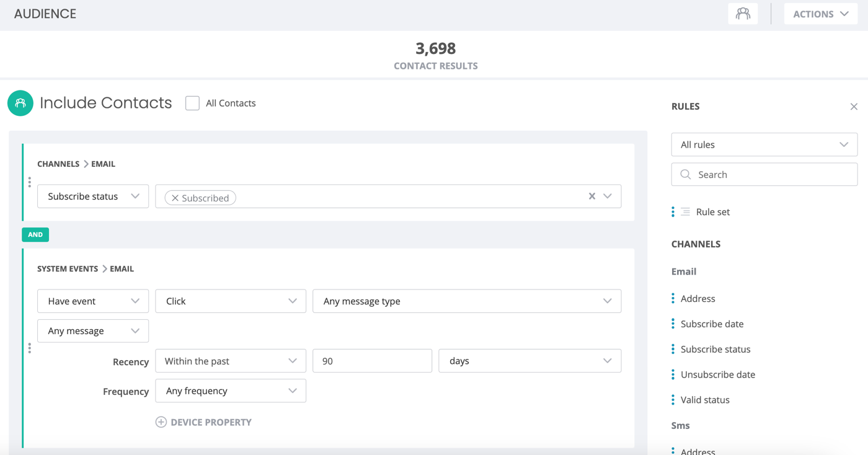Image resolution: width=868 pixels, height=455 pixels.
Task: Select the Unsubscribe date rule
Action: (x=717, y=374)
